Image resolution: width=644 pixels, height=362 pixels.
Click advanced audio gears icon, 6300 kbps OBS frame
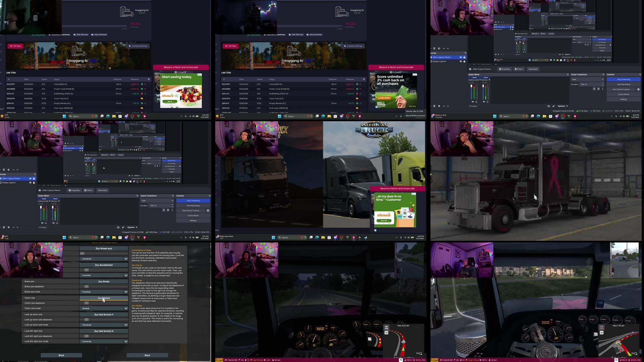pos(123,227)
